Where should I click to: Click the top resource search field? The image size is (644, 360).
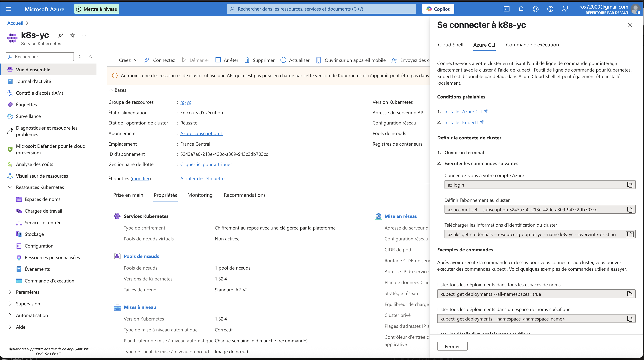[321, 9]
